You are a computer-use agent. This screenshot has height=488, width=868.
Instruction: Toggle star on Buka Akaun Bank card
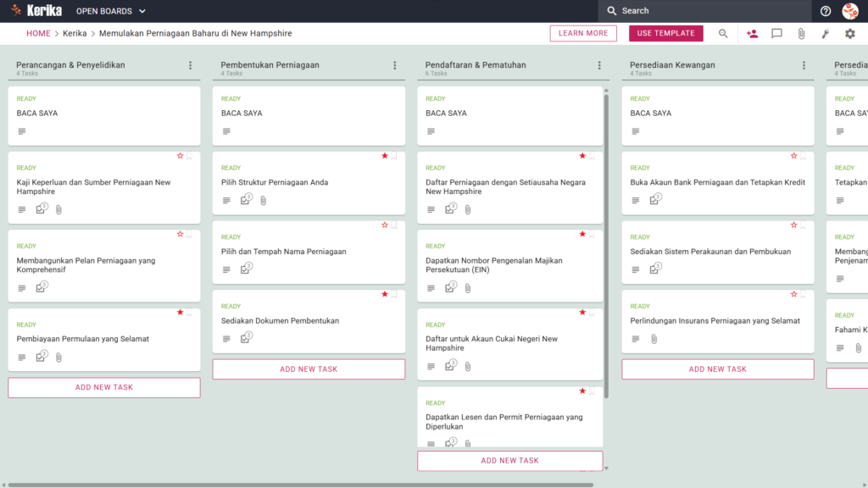point(793,156)
